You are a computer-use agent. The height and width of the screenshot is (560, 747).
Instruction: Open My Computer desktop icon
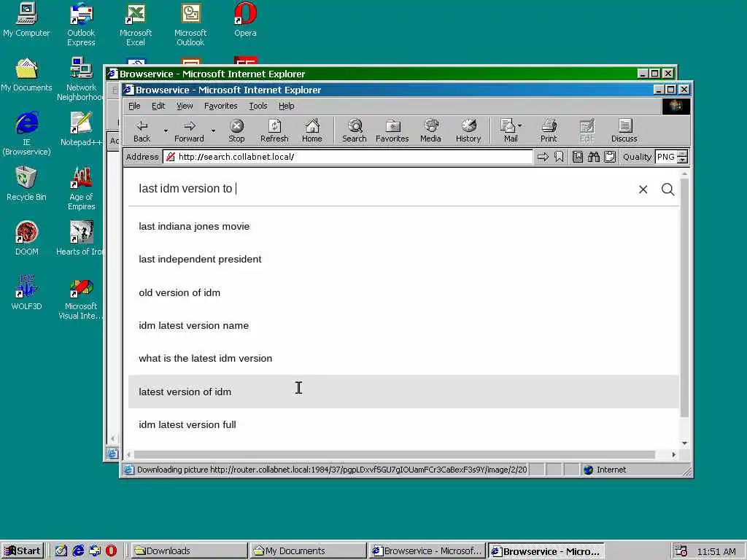[26, 20]
